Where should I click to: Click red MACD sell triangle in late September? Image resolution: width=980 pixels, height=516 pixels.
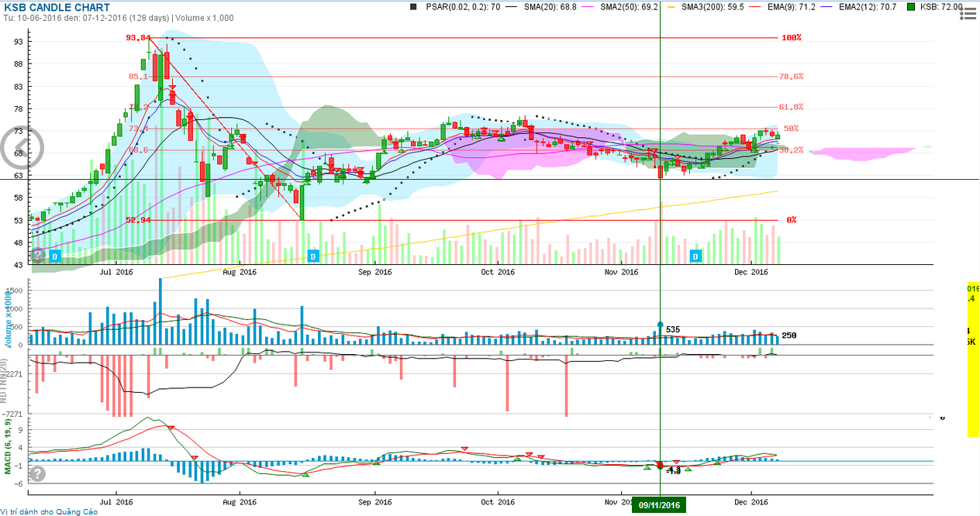(464, 449)
